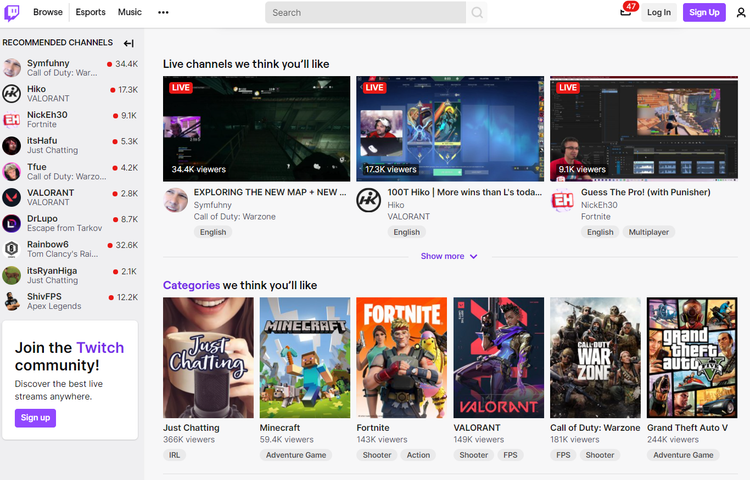Click Shooter tag under Call of Duty: Warzone
This screenshot has width=750, height=480.
click(600, 455)
